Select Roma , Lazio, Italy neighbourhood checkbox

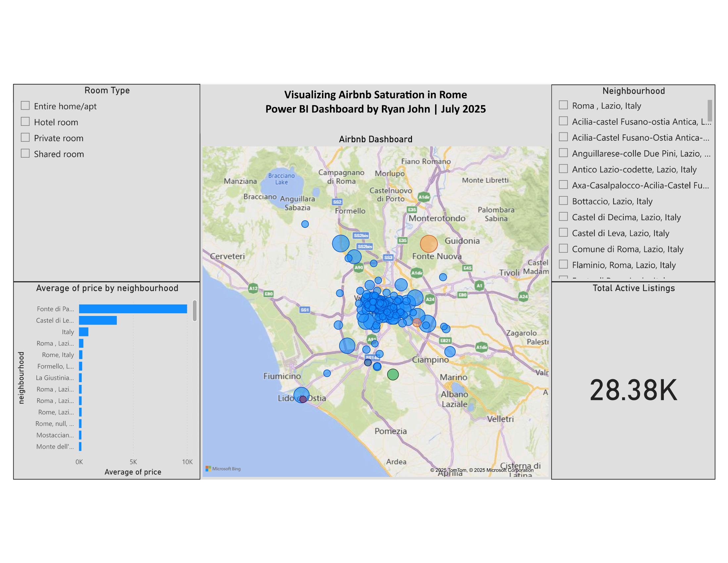click(563, 105)
